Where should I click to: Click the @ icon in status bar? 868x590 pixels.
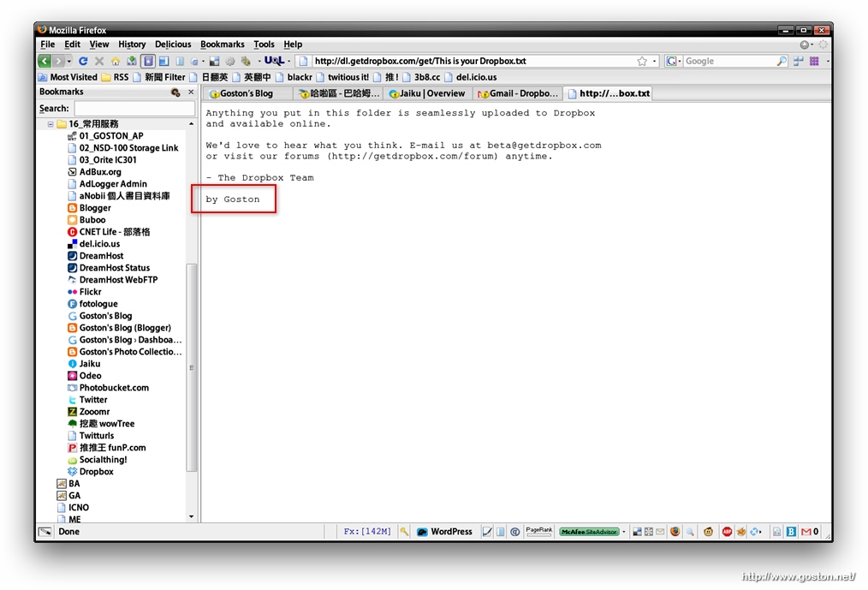pyautogui.click(x=514, y=531)
